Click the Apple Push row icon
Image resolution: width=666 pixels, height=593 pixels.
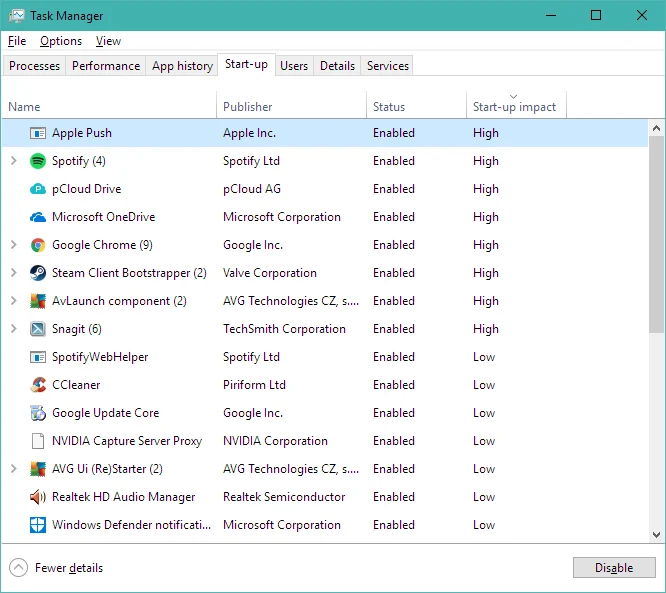pos(38,133)
